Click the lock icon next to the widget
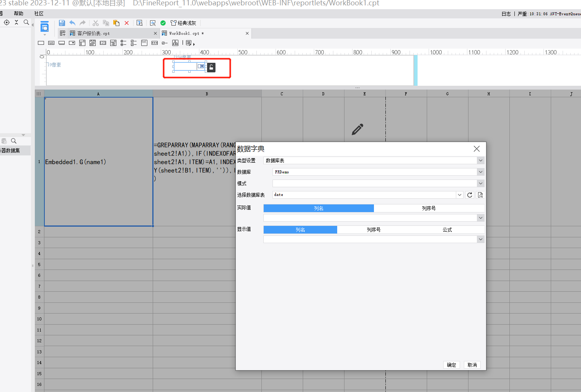Viewport: 581px width, 392px height. point(211,67)
